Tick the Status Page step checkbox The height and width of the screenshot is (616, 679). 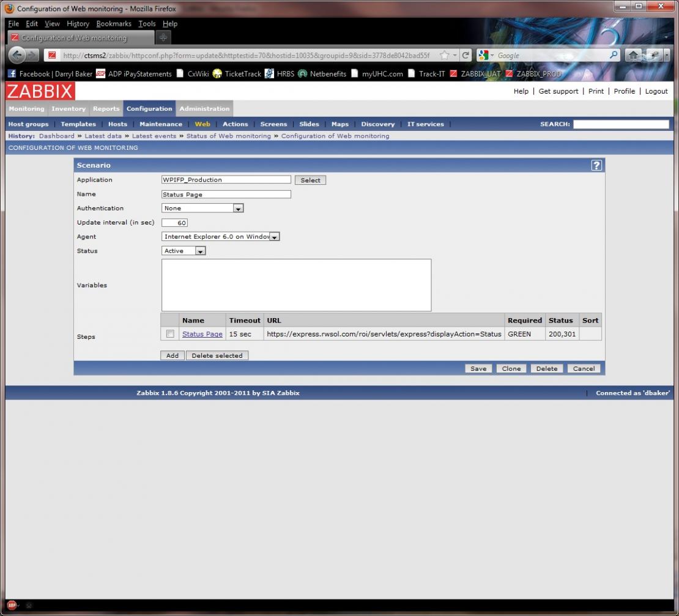(x=170, y=334)
